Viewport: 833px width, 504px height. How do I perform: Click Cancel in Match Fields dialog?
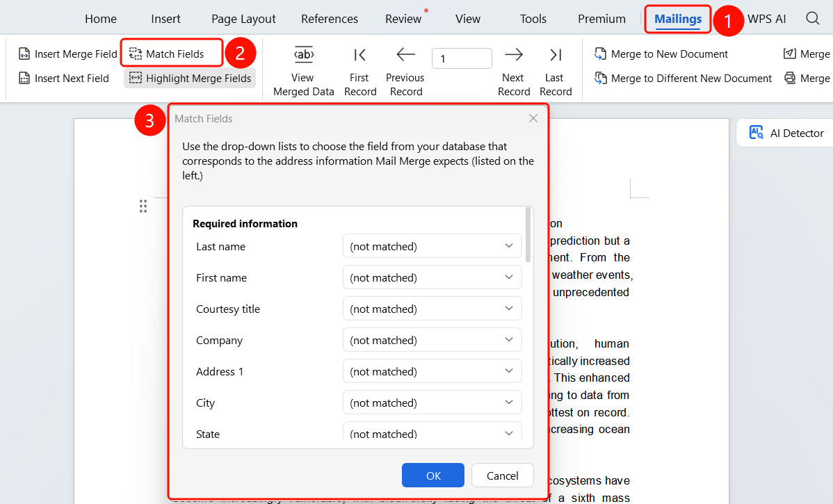click(503, 475)
